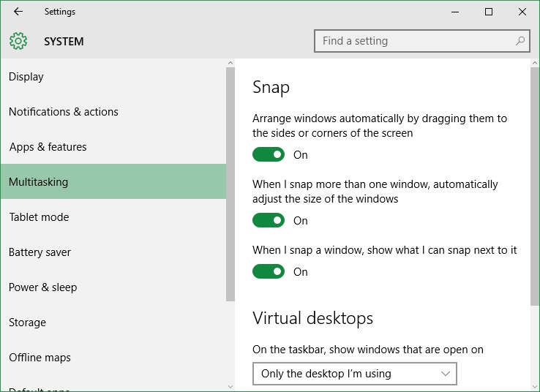The width and height of the screenshot is (540, 392).
Task: Click sidebar scroll down arrow
Action: point(230,387)
